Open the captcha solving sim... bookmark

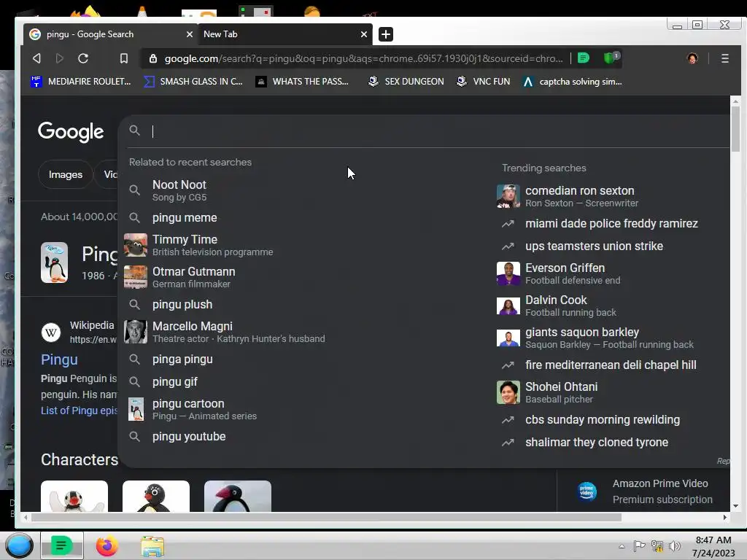pos(572,82)
